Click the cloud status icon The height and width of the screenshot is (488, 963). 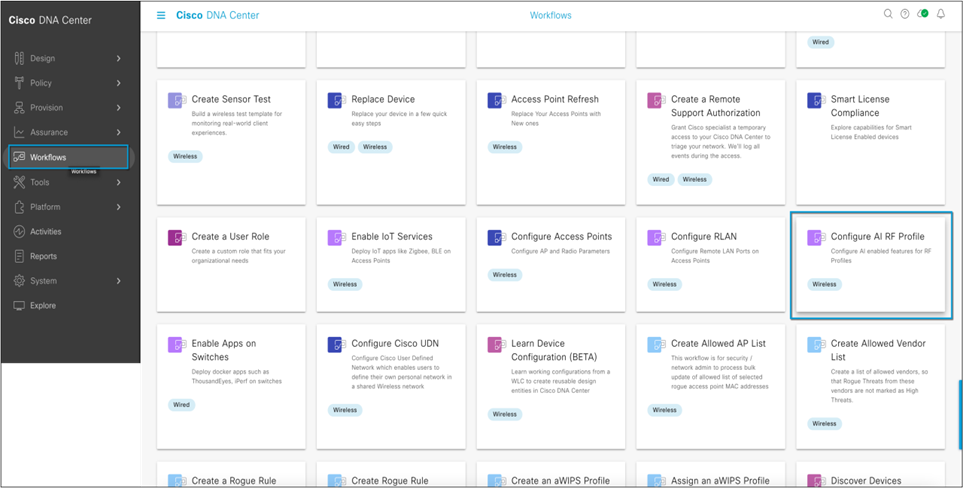point(922,14)
